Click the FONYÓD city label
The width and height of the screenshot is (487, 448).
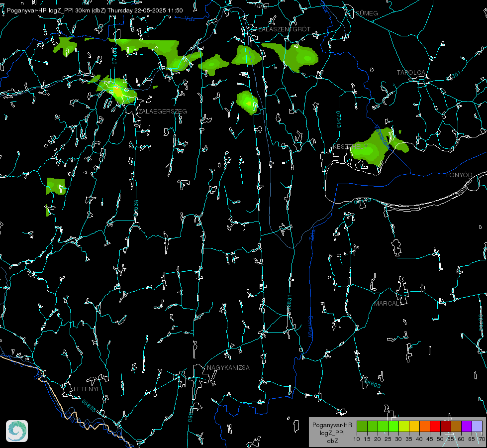coord(459,175)
